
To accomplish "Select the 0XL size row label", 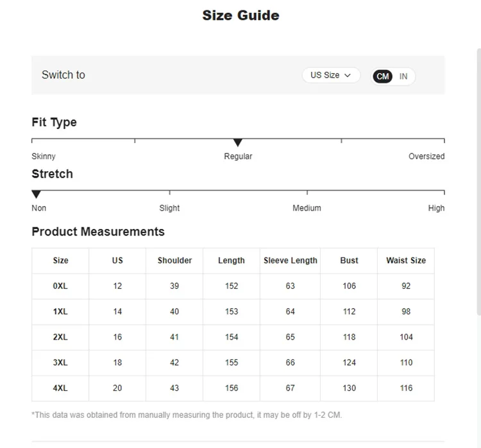I will [60, 286].
